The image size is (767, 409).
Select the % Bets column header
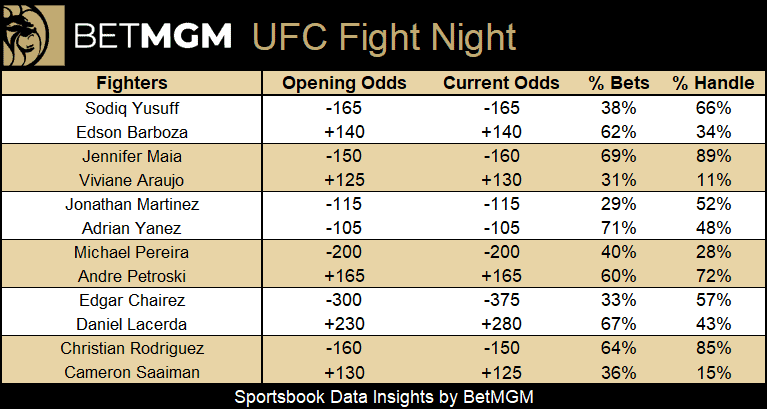(x=619, y=83)
